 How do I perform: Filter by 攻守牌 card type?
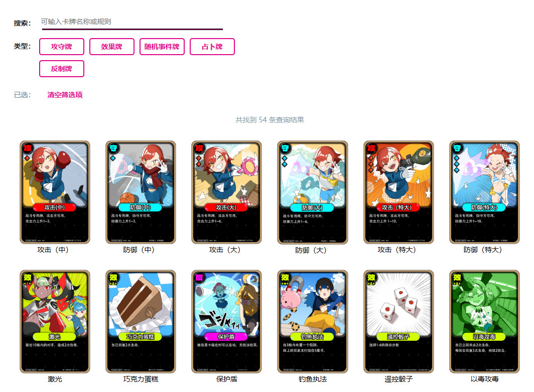(62, 47)
